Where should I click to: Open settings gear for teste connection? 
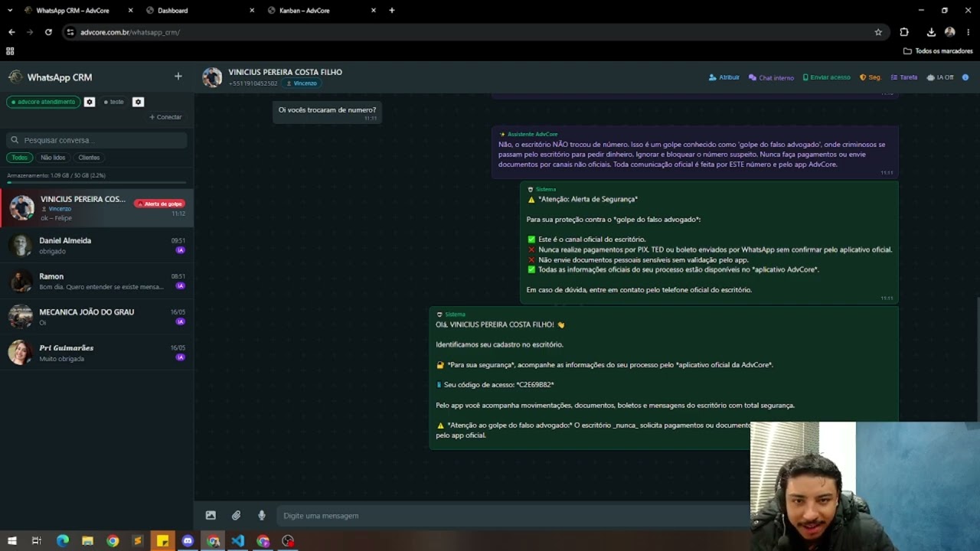tap(138, 102)
